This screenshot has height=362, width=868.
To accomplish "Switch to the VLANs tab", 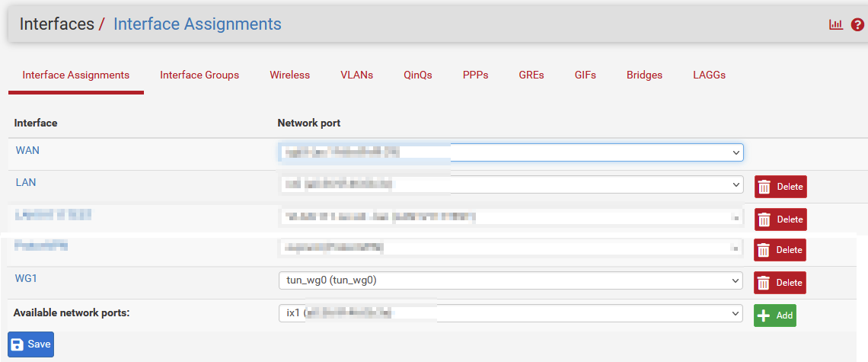I will (x=356, y=75).
